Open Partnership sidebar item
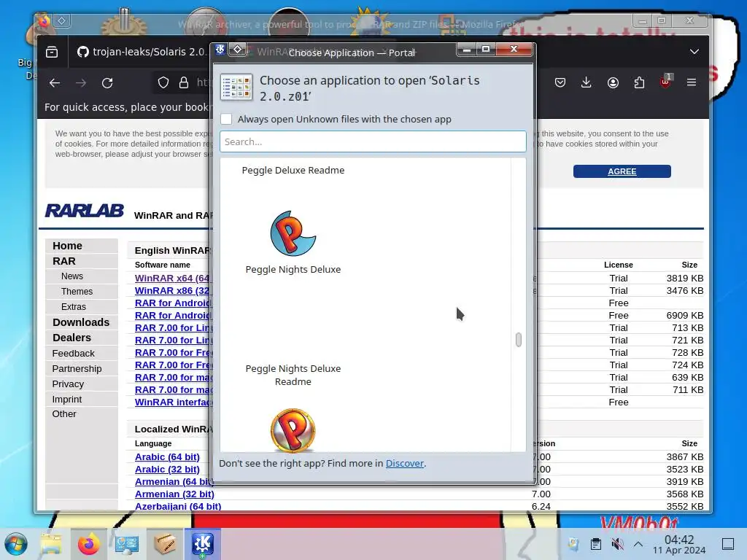The width and height of the screenshot is (747, 560). [77, 368]
